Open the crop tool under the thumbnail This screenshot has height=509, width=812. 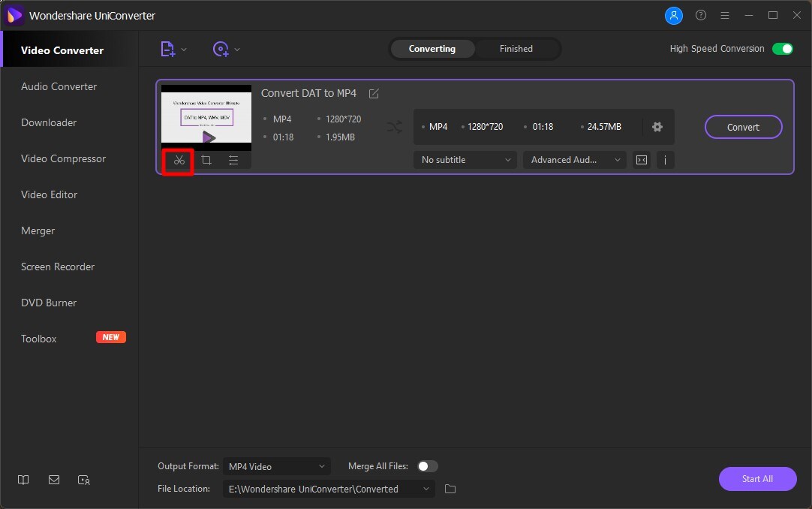[x=206, y=161]
